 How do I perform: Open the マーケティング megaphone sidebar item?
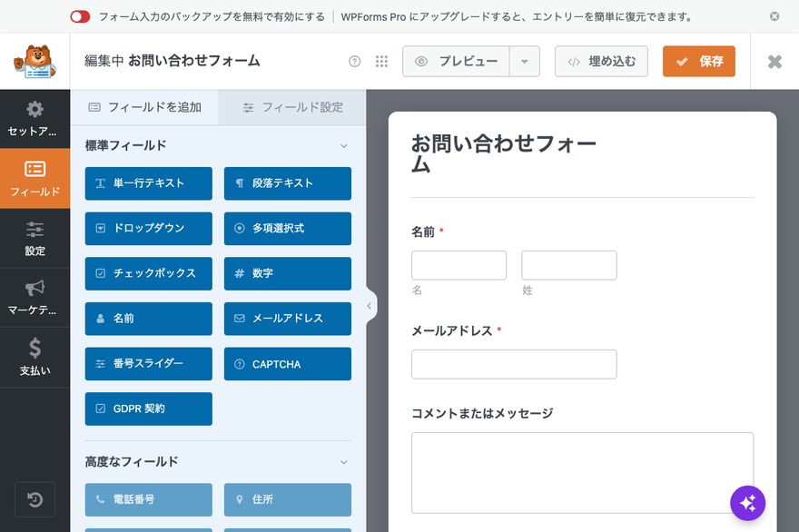click(35, 298)
